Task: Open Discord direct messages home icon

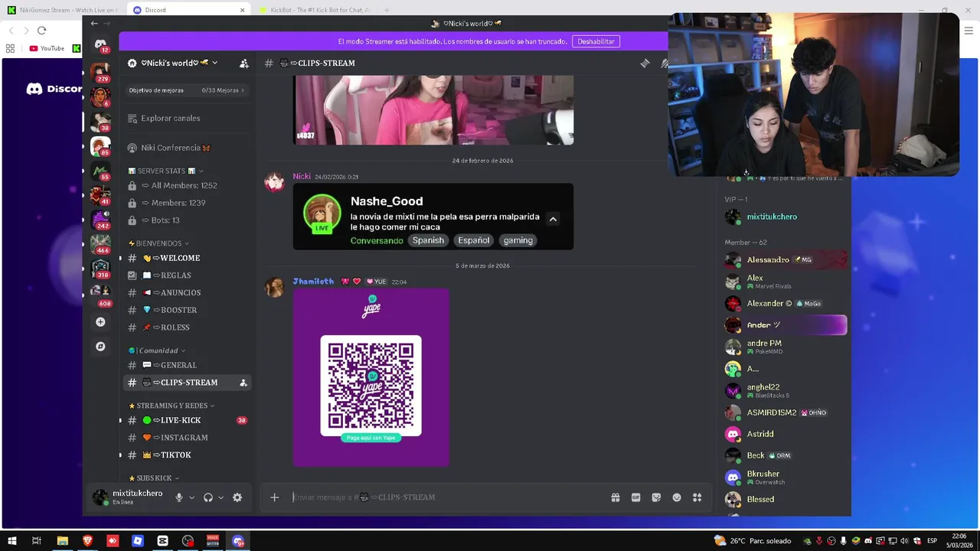Action: tap(100, 44)
